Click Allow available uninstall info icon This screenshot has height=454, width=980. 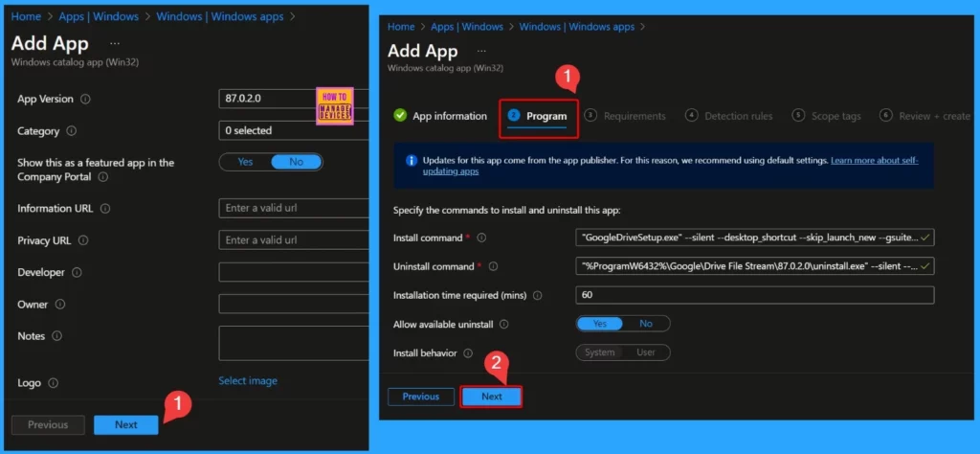[x=503, y=325]
